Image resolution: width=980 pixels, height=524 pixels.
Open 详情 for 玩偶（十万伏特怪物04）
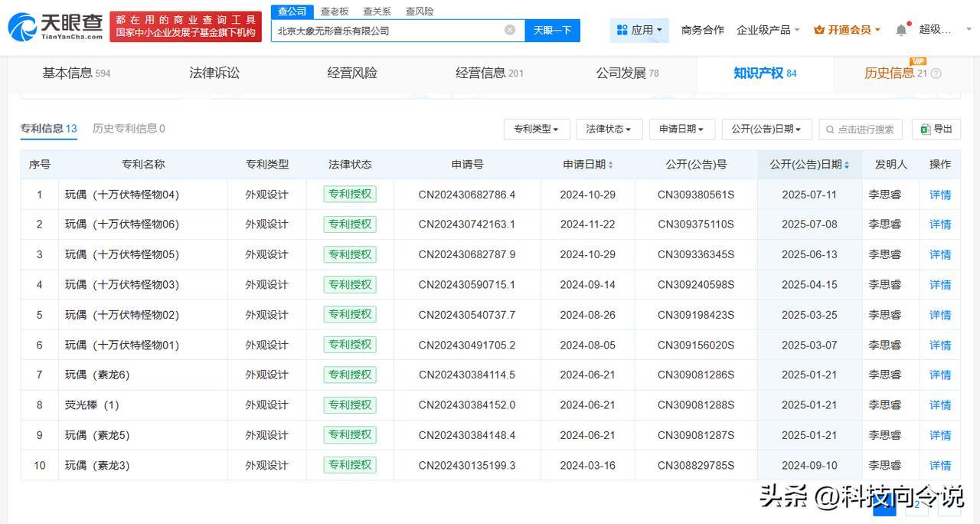(x=940, y=195)
